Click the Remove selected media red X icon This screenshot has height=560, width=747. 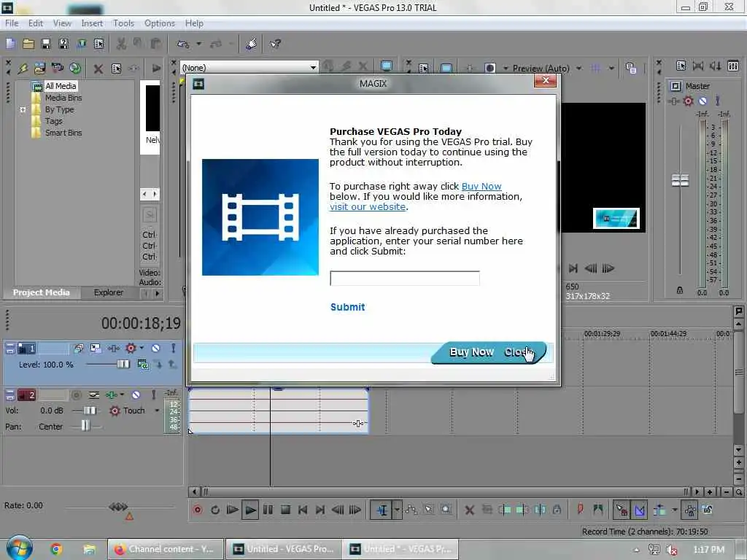click(98, 69)
